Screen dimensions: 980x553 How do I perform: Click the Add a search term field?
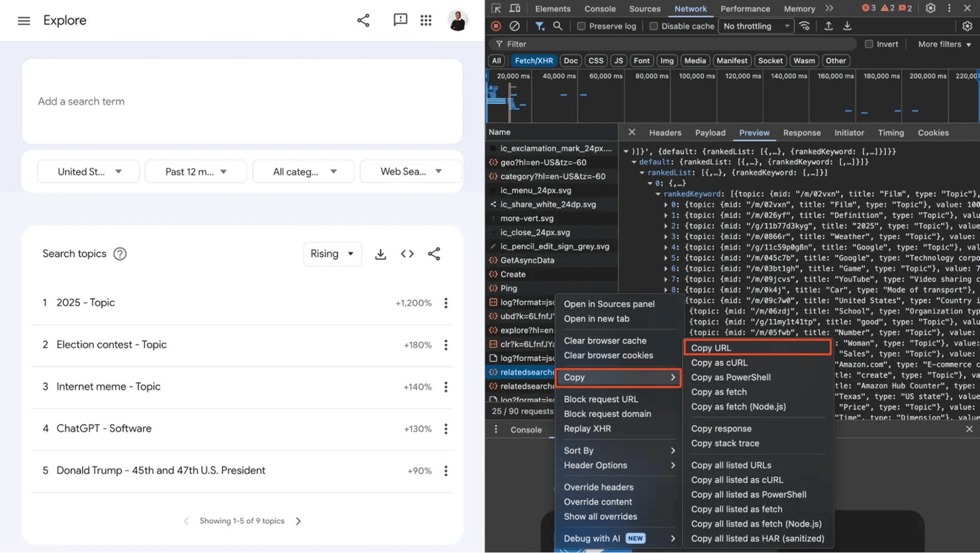click(x=242, y=101)
